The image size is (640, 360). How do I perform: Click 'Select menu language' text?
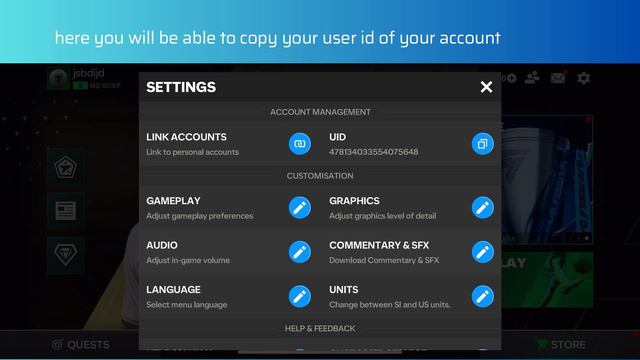[187, 304]
